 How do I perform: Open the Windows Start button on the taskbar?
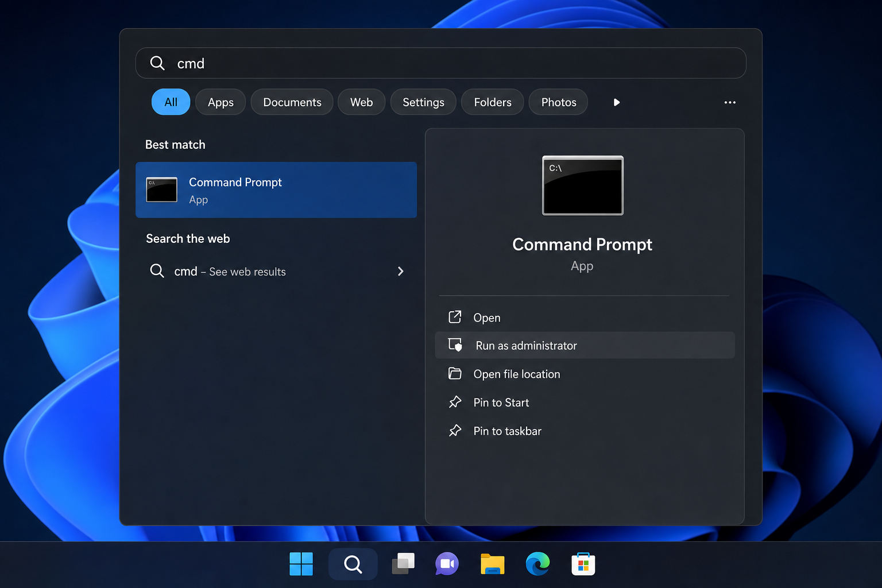pyautogui.click(x=301, y=564)
